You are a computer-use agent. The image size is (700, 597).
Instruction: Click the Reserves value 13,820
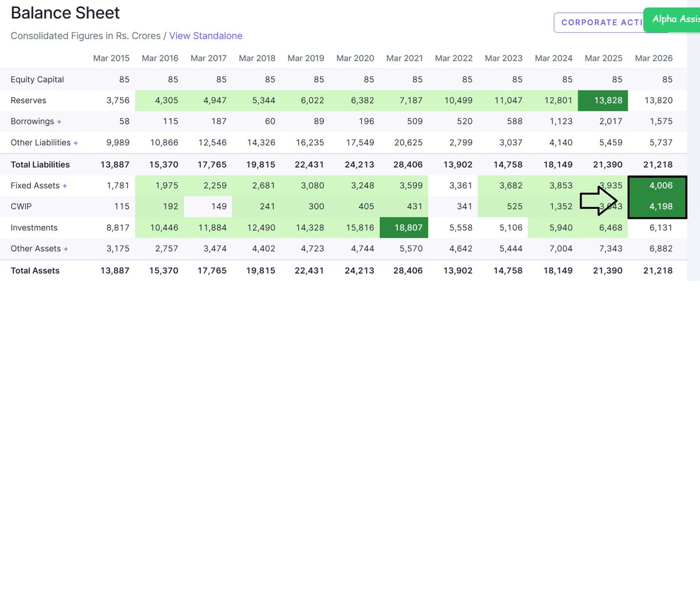(x=659, y=100)
